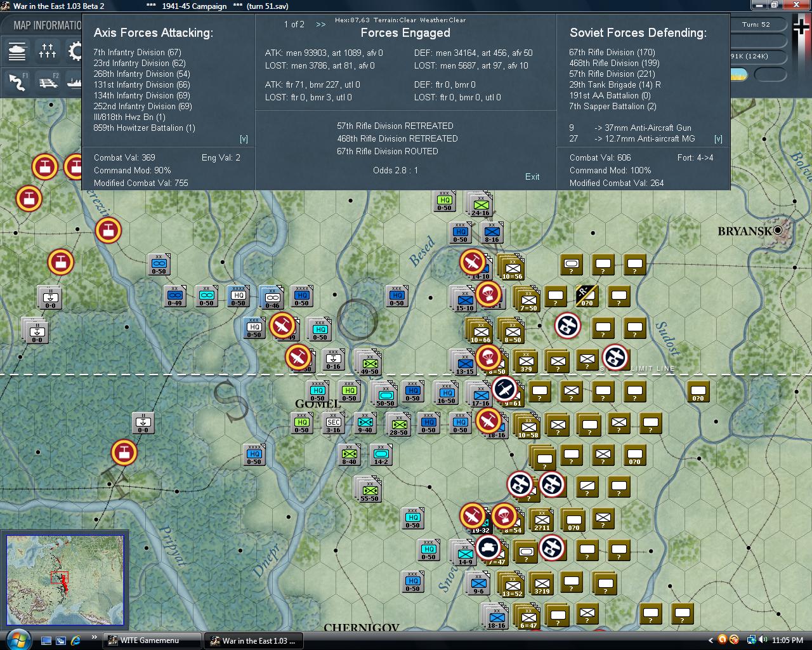Open the tank order-of-battle toolbar icon
The image size is (812, 650).
(x=17, y=51)
